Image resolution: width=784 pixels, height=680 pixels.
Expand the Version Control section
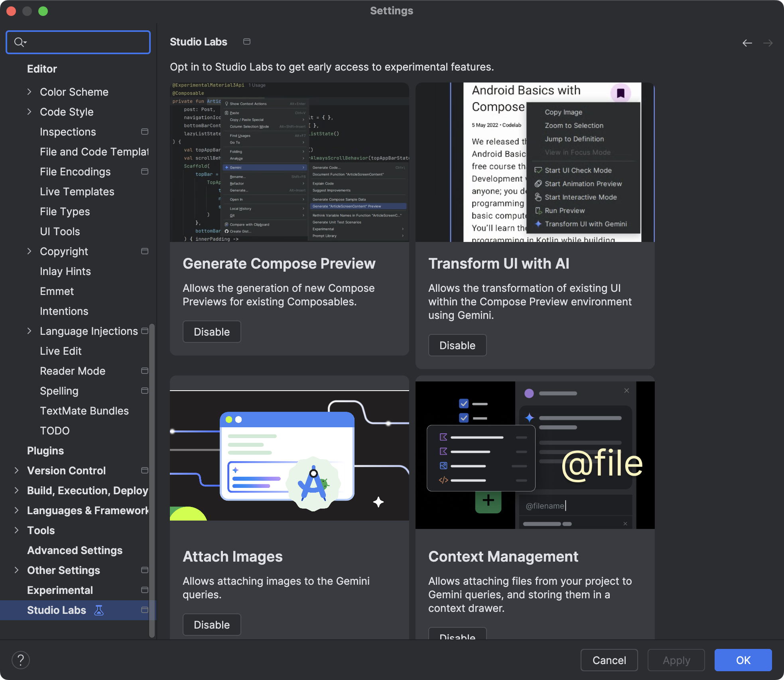point(16,470)
